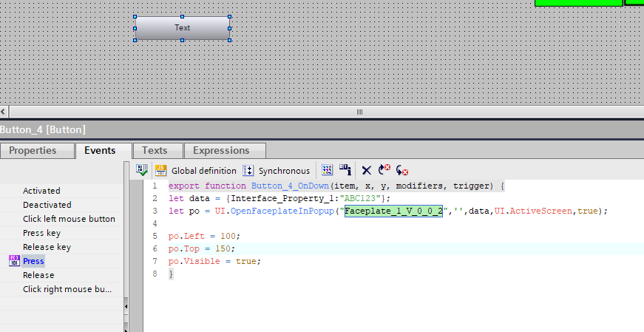644x332 pixels.
Task: Click highlighted Faceplate_1_V_0_0_2 string in code
Action: (393, 211)
